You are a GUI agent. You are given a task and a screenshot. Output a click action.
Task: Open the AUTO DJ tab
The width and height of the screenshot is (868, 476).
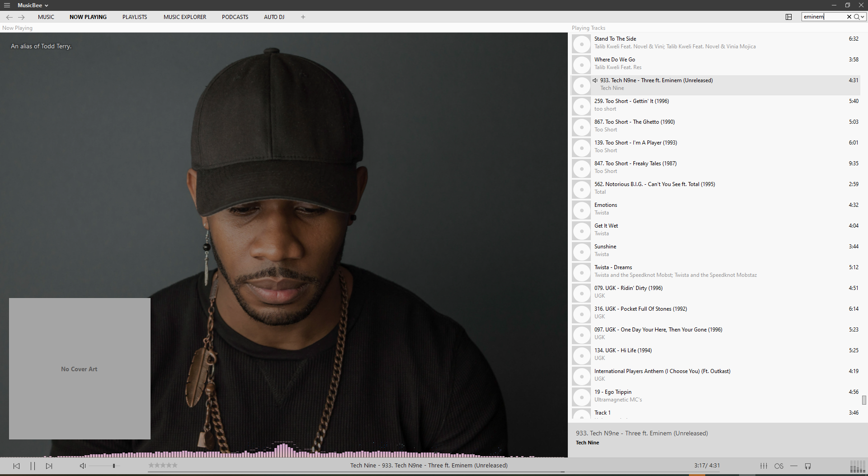coord(274,17)
